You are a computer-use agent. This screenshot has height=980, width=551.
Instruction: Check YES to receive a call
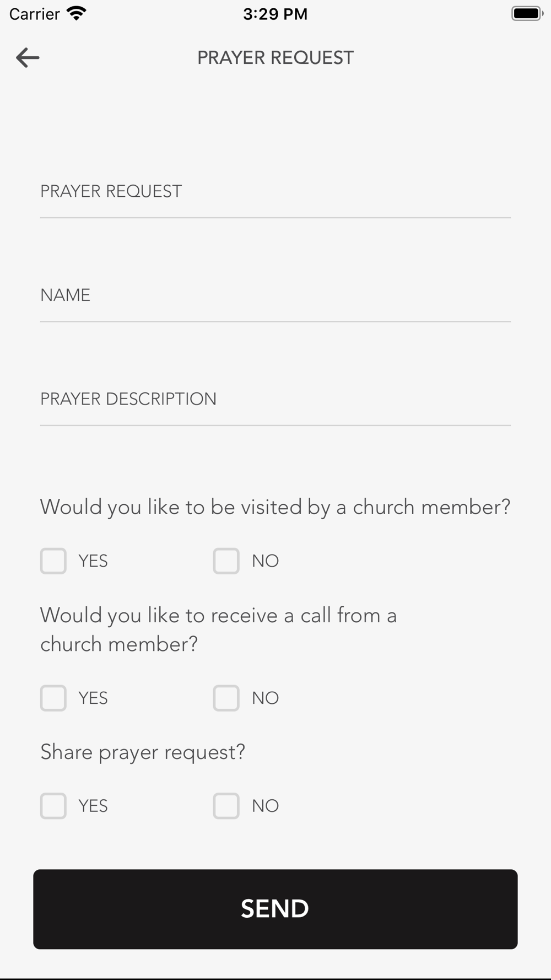[53, 698]
